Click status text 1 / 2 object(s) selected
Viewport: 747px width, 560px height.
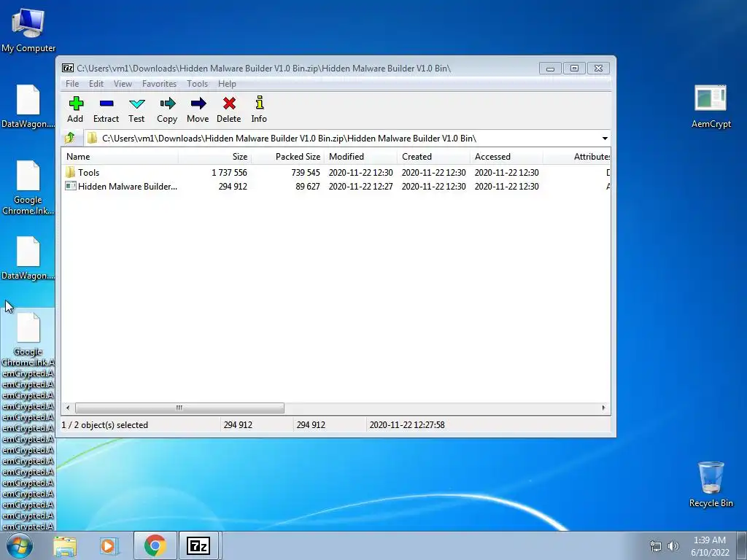(105, 425)
